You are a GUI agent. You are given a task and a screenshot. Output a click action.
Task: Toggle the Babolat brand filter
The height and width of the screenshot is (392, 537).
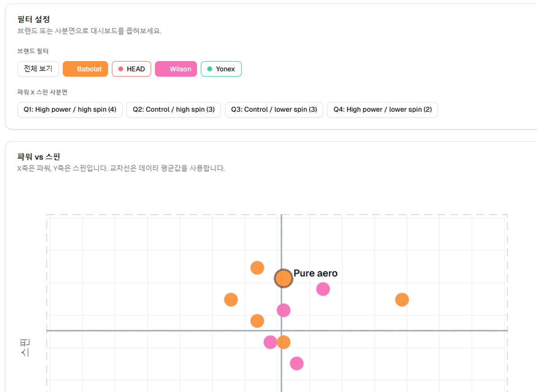pos(85,69)
